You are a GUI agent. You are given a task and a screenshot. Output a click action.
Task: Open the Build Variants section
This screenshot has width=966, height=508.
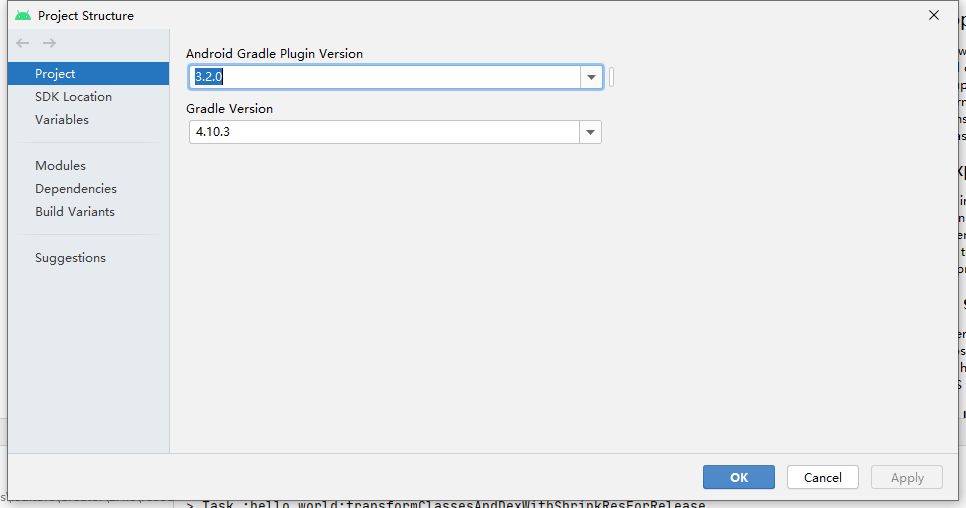pyautogui.click(x=75, y=212)
